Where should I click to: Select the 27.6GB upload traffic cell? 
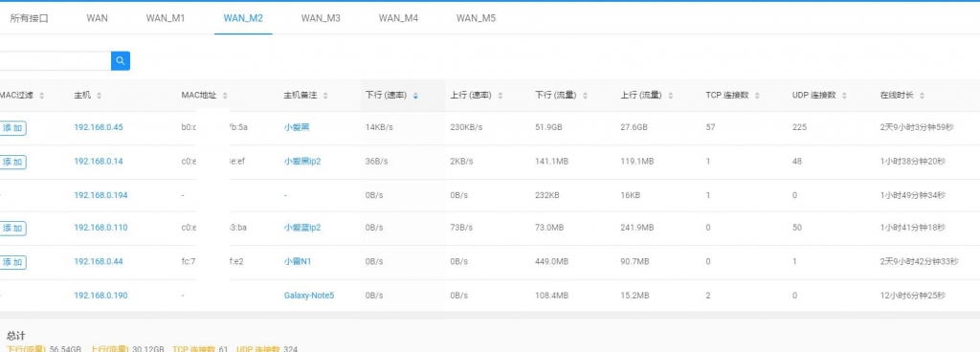(634, 127)
